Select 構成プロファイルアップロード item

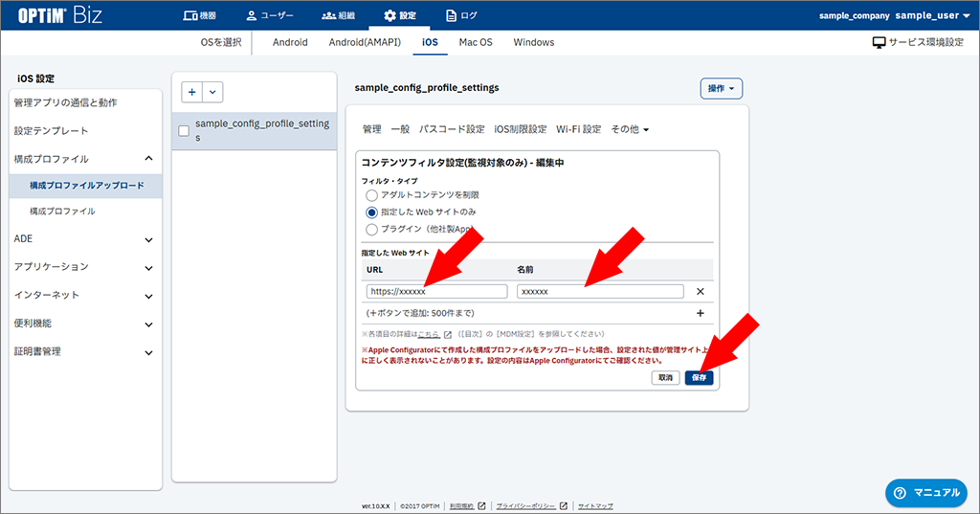(x=85, y=186)
